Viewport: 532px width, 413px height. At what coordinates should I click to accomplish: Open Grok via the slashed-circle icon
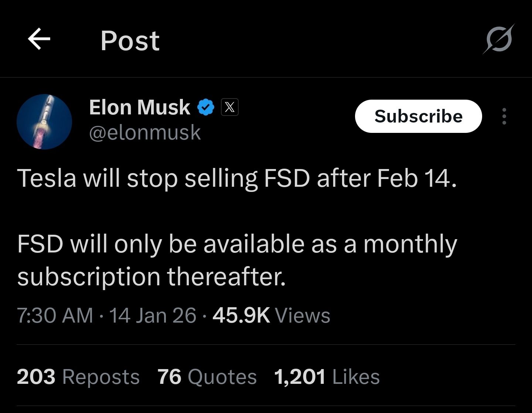tap(498, 39)
